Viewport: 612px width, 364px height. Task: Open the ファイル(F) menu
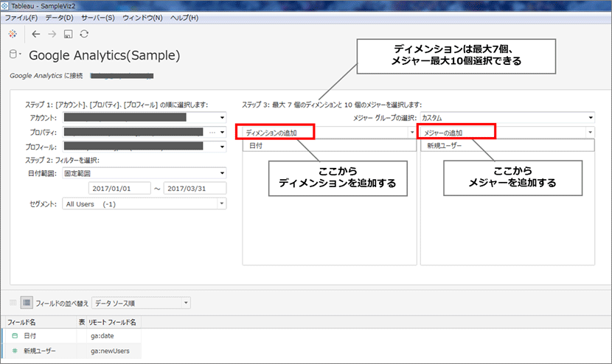(x=21, y=18)
